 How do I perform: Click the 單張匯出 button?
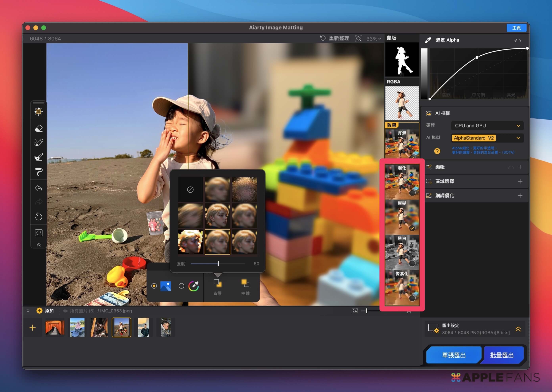point(453,355)
